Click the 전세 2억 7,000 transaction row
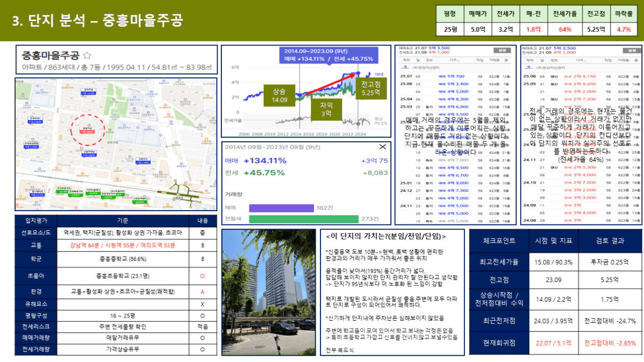Screen dimensions: 644x362 581,183
